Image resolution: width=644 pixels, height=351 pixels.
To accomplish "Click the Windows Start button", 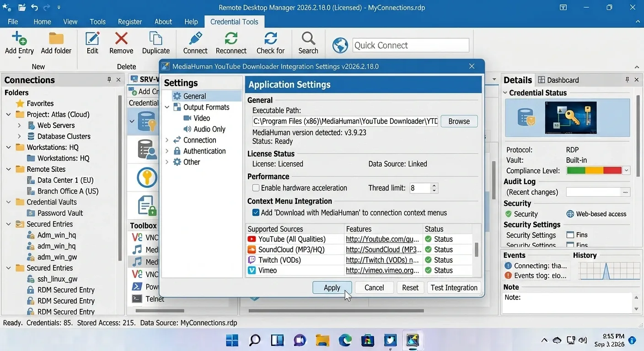I will coord(232,340).
